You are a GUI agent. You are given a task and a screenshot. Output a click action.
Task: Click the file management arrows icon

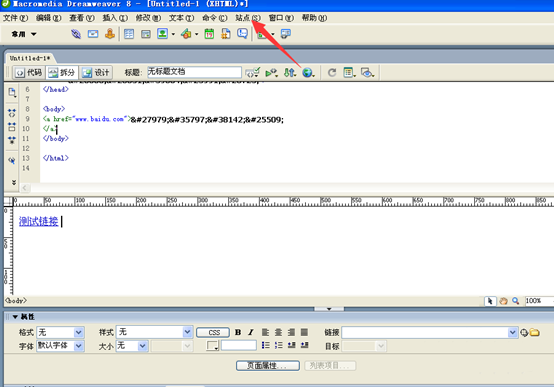pos(290,72)
